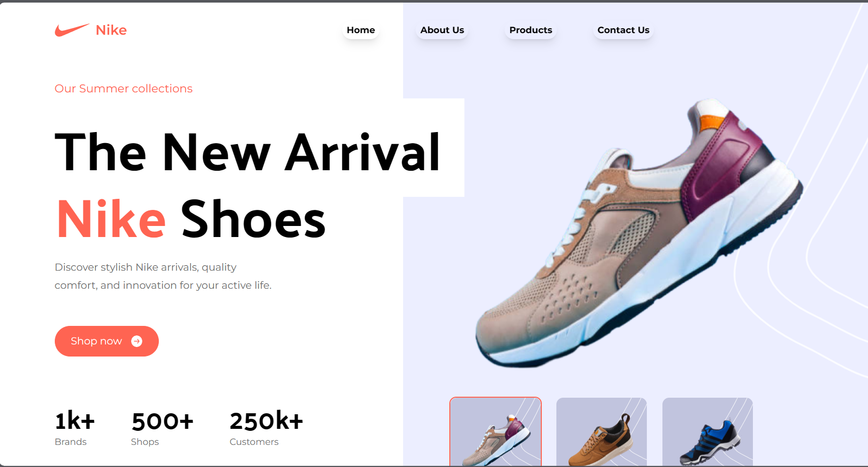Click the arrow icon in Shop now
Screen dimensions: 868x467
(137, 341)
